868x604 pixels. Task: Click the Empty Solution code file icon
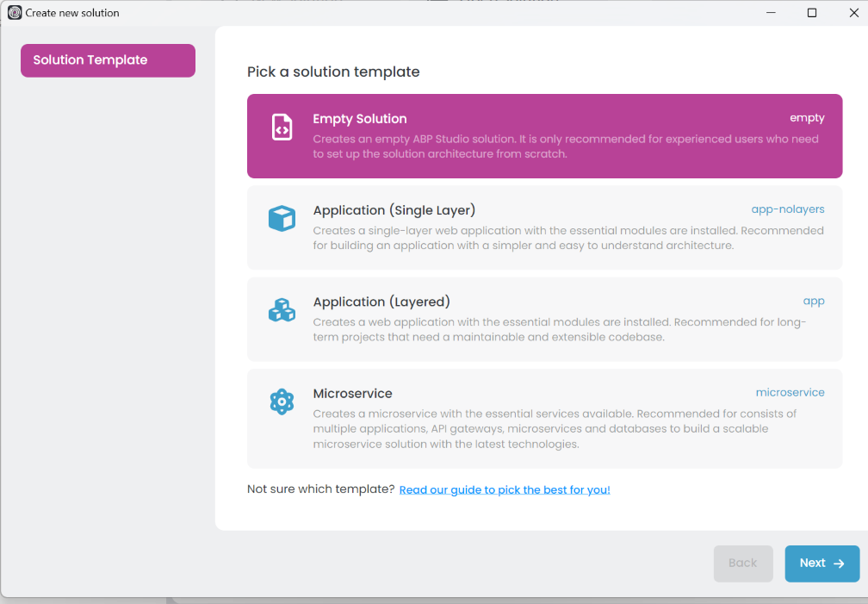pyautogui.click(x=282, y=128)
